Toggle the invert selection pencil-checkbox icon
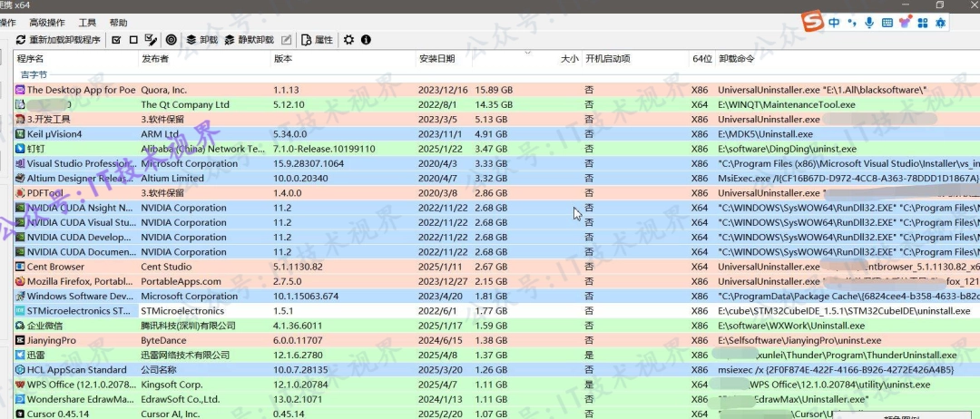Viewport: 980px width, 419px height. pos(151,40)
